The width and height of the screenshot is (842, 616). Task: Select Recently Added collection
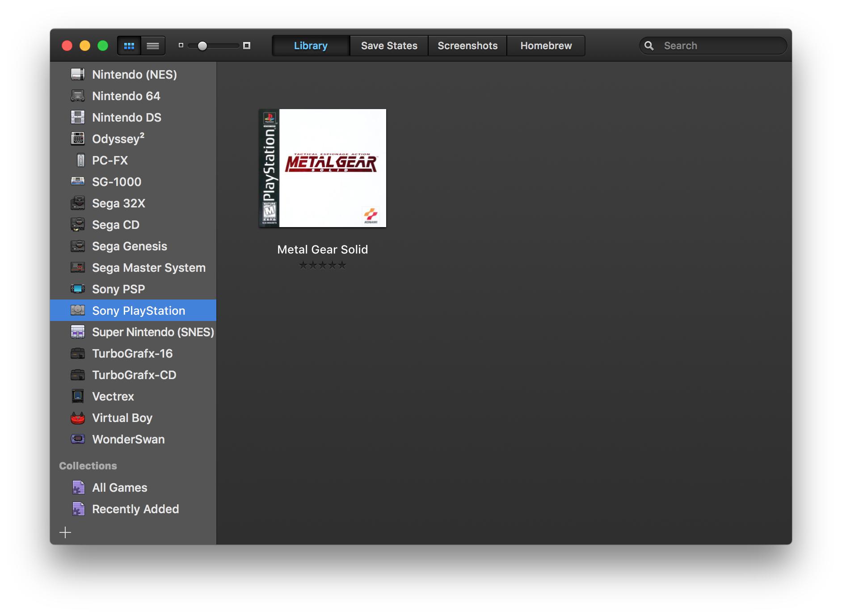[79, 509]
